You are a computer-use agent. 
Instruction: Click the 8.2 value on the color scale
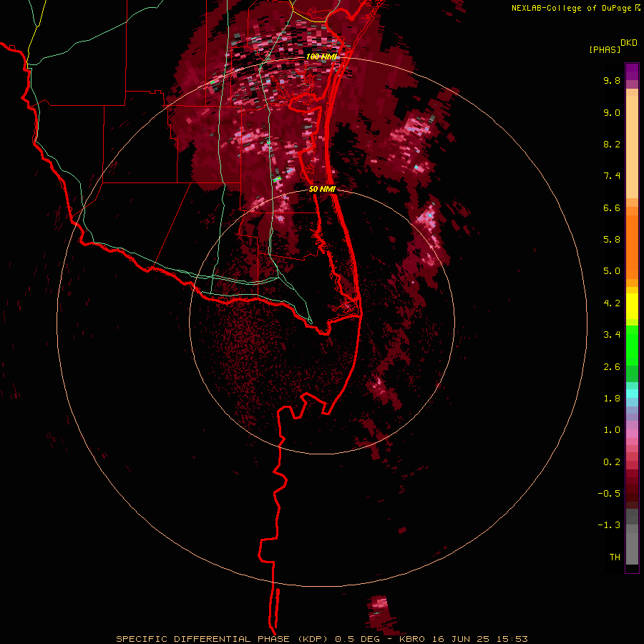(612, 144)
